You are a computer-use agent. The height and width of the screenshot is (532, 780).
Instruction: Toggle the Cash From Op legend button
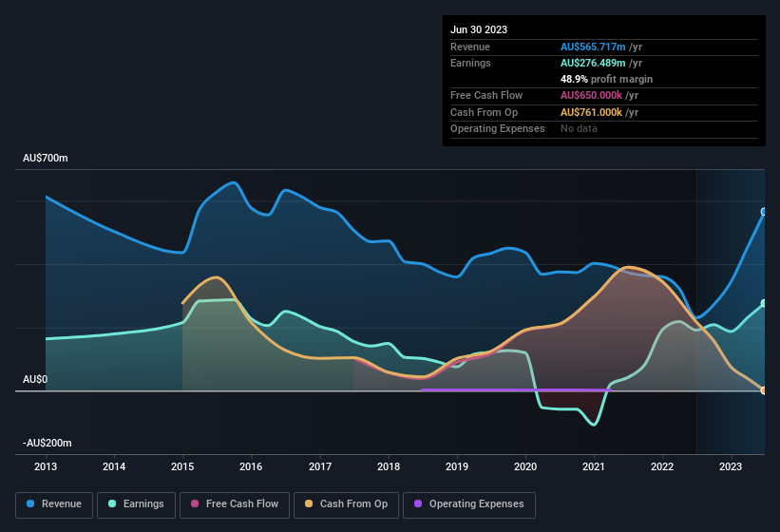pyautogui.click(x=346, y=504)
